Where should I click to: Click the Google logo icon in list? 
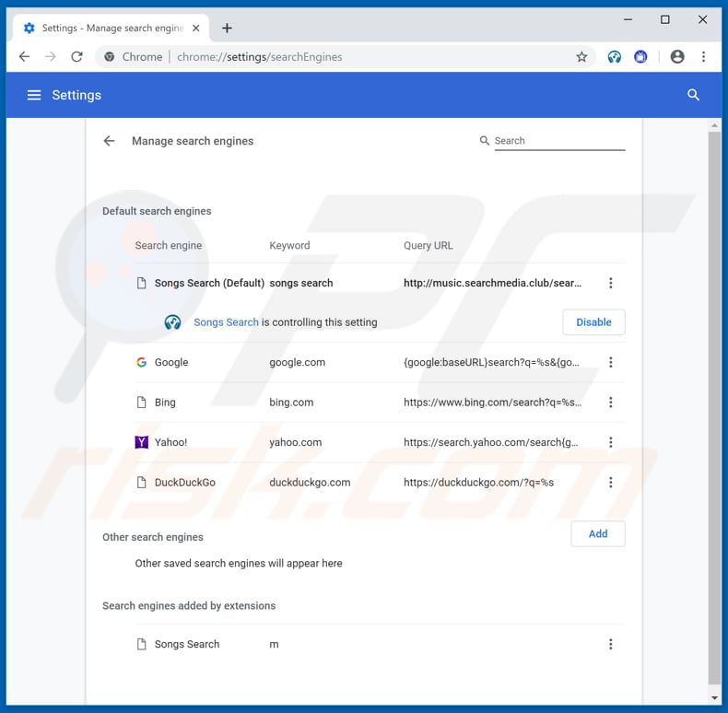[x=142, y=362]
